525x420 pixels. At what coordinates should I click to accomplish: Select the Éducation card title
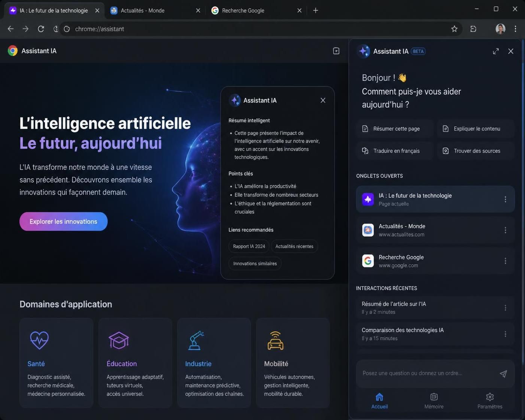click(x=122, y=364)
